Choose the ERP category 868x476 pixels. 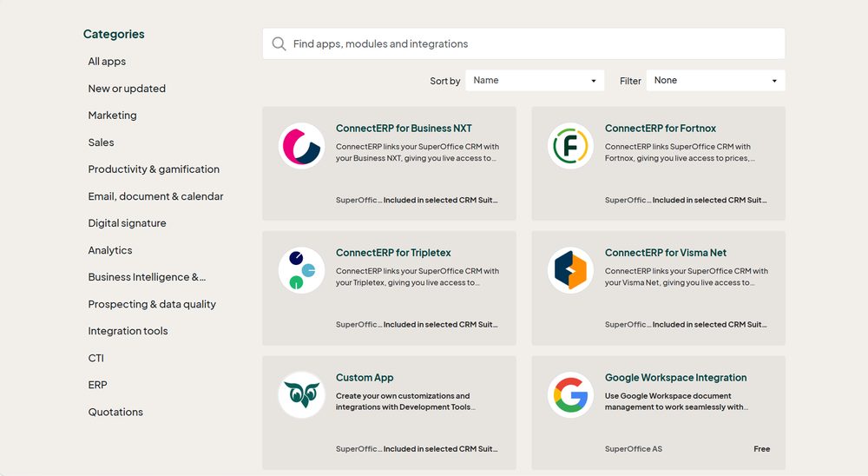pyautogui.click(x=97, y=385)
